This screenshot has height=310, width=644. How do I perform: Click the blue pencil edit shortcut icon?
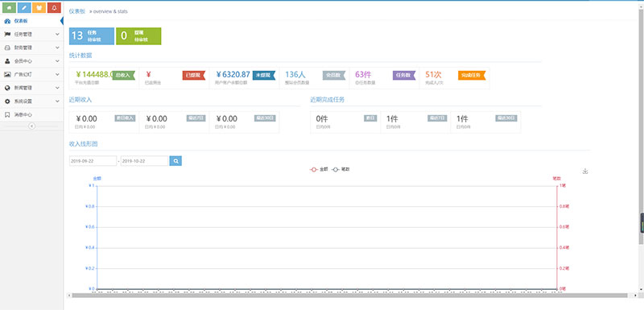click(x=24, y=7)
